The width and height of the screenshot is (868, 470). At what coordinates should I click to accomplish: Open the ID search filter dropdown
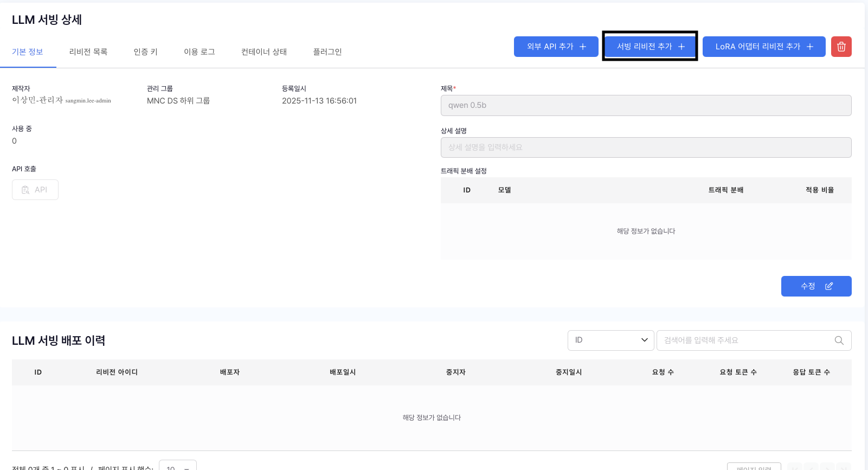[x=610, y=340]
